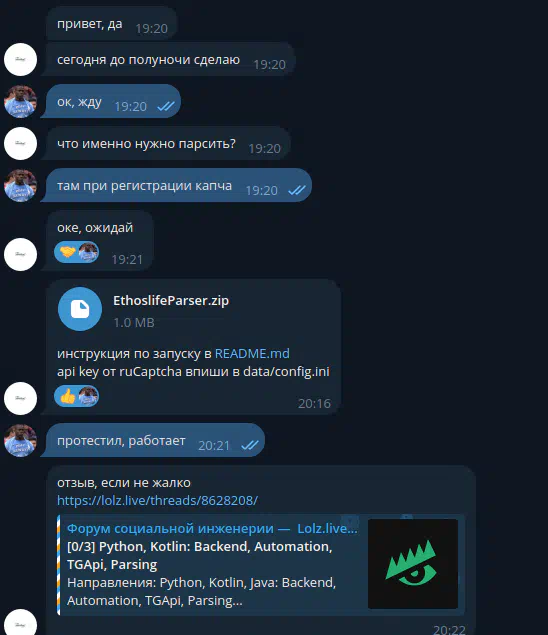Screen dimensions: 548x635
Task: Open the lolz.live/threads/8628208 link
Action: (157, 501)
